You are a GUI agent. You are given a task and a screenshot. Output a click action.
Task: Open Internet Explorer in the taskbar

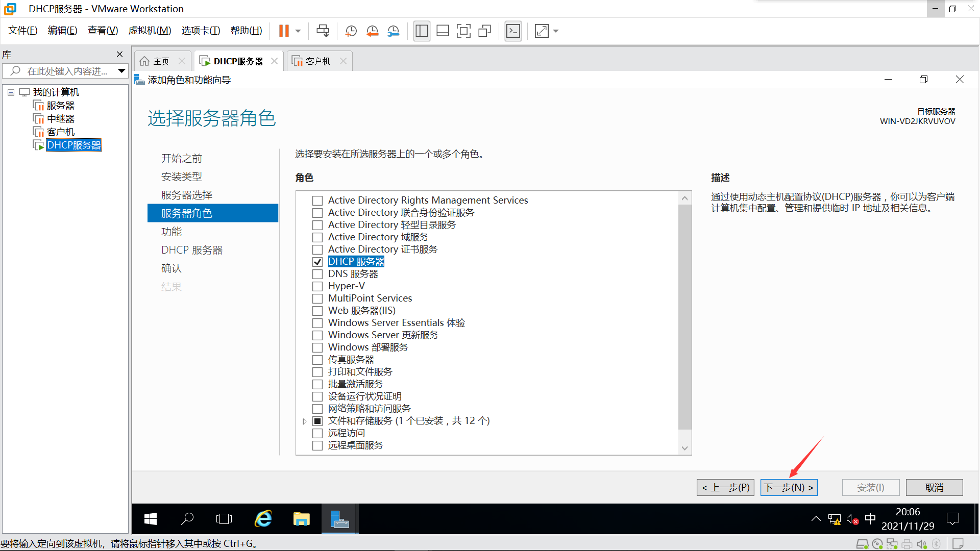coord(263,519)
